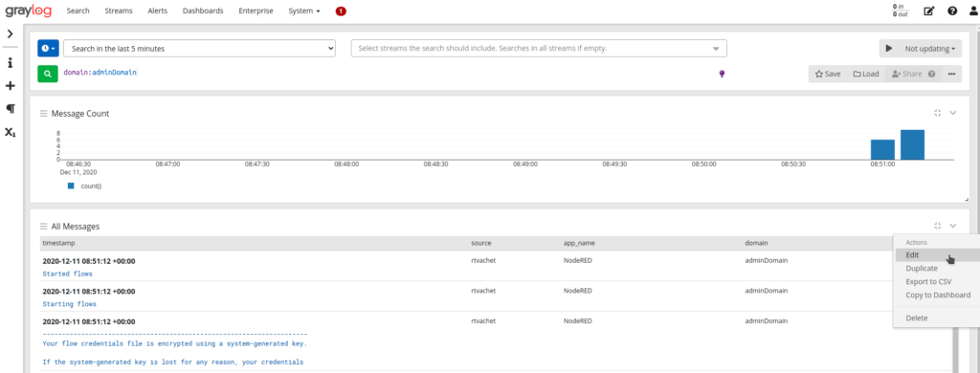Viewport: 980px width, 373px height.
Task: Load a saved search
Action: pos(866,74)
